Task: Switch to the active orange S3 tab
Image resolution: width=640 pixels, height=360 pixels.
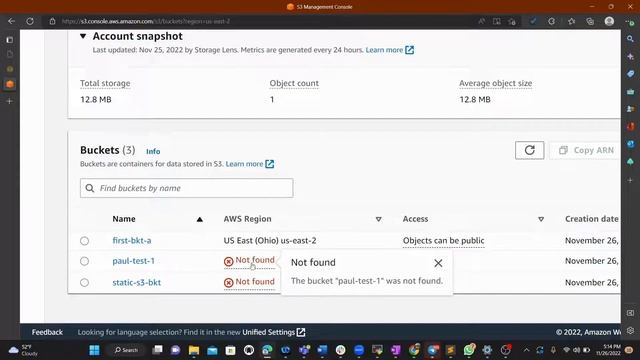Action: pos(10,84)
